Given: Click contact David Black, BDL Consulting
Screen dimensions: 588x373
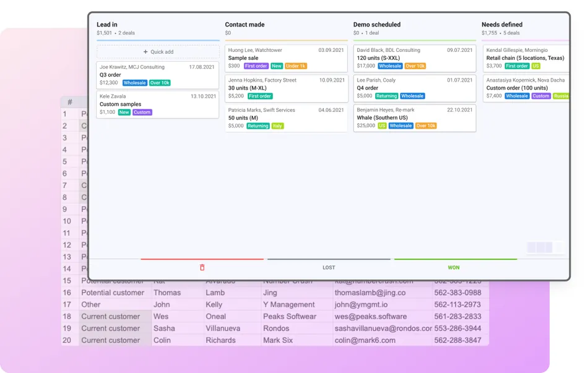Looking at the screenshot, I should (x=389, y=50).
